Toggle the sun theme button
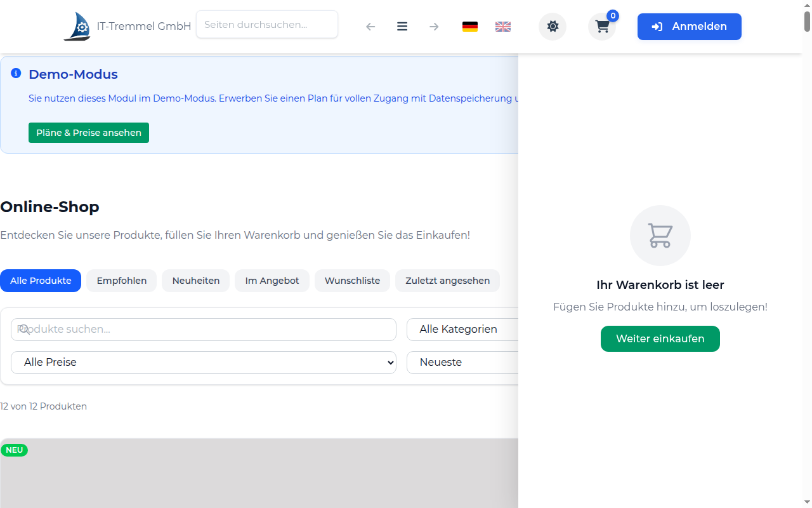The width and height of the screenshot is (812, 508). (553, 27)
